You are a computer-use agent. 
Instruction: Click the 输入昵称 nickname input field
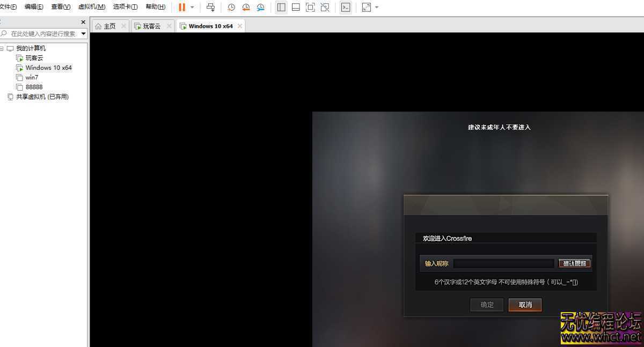pyautogui.click(x=503, y=263)
